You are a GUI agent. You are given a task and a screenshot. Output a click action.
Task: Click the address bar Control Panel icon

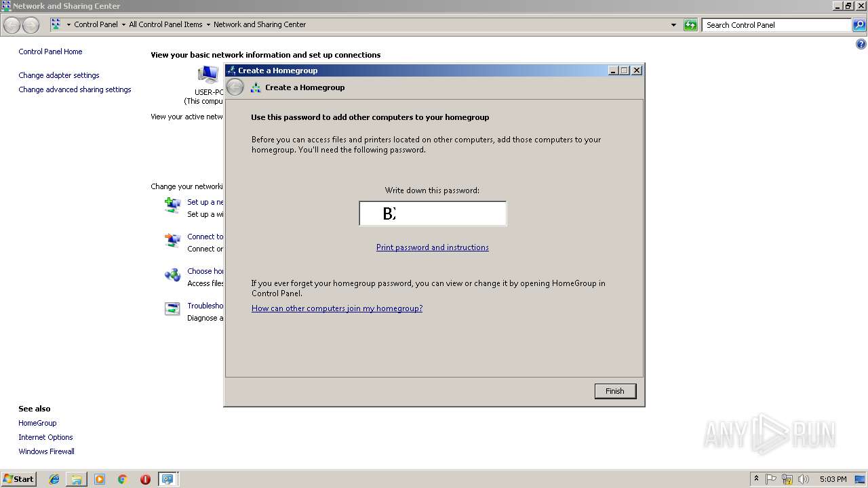(56, 24)
